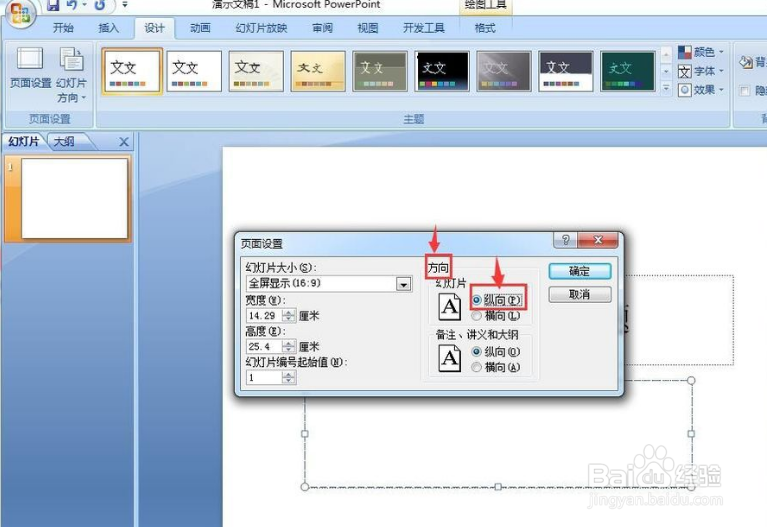Open the quick access toolbar customize arrow
Image resolution: width=767 pixels, height=527 pixels.
[125, 5]
